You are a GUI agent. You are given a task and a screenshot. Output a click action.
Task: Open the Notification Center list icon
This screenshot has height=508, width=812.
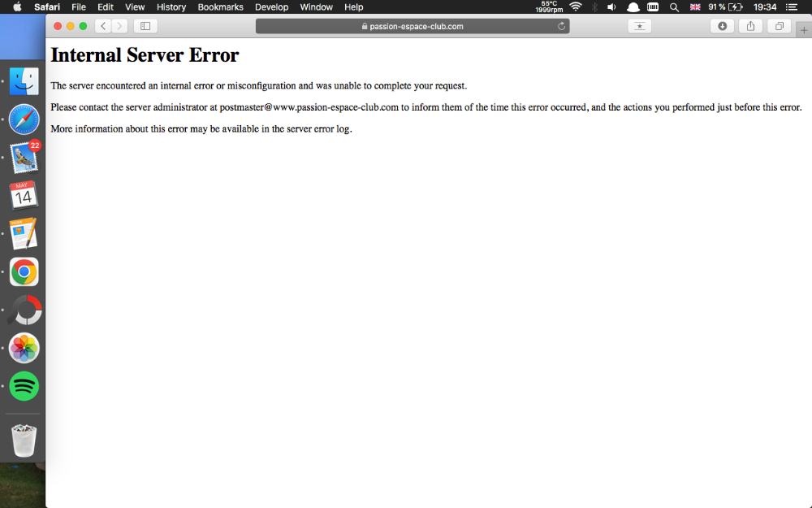tap(792, 7)
